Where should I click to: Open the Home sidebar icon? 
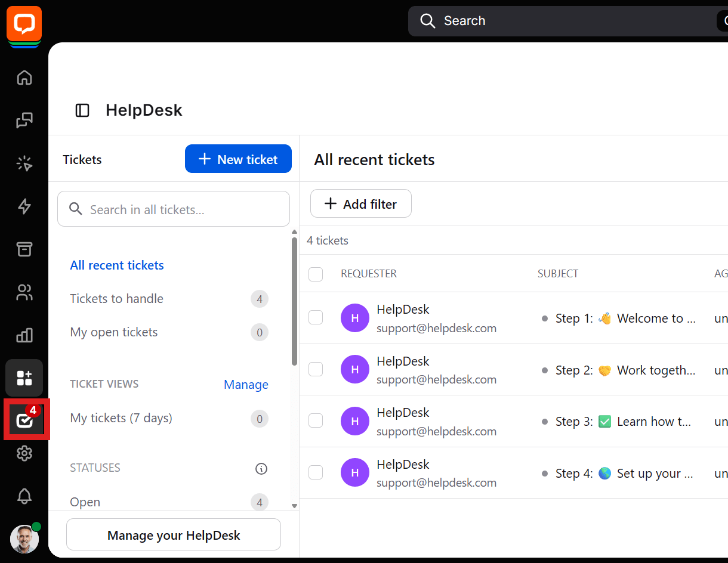click(24, 78)
